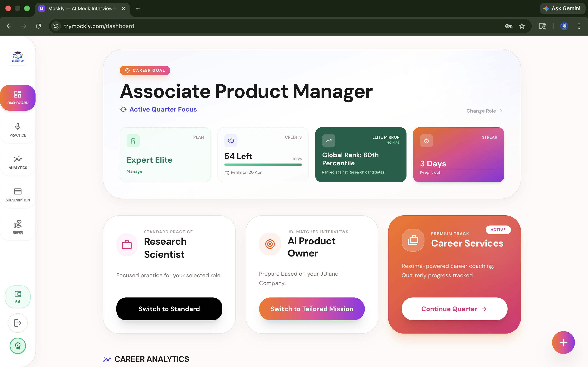Click the Mockly logo in sidebar
This screenshot has height=367, width=588.
[18, 57]
